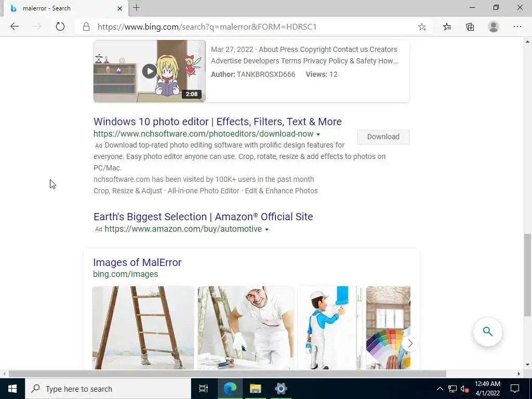Open File Explorer from taskbar

255,389
